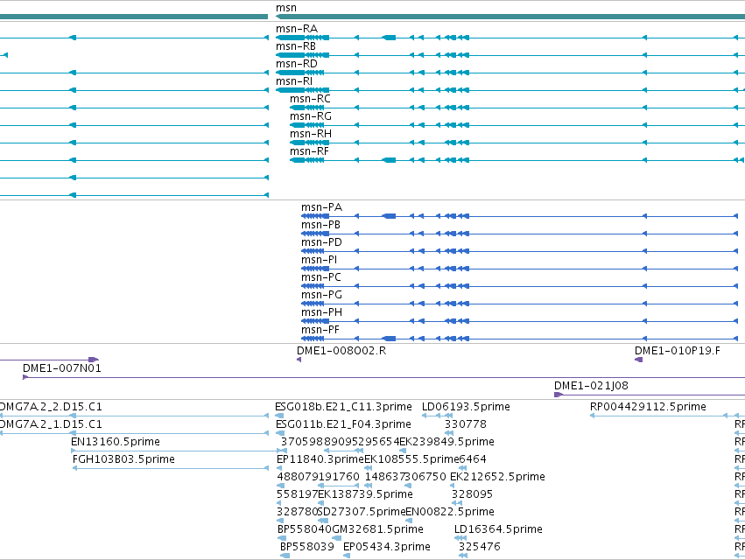Click the BP558039 feature label

tap(307, 547)
